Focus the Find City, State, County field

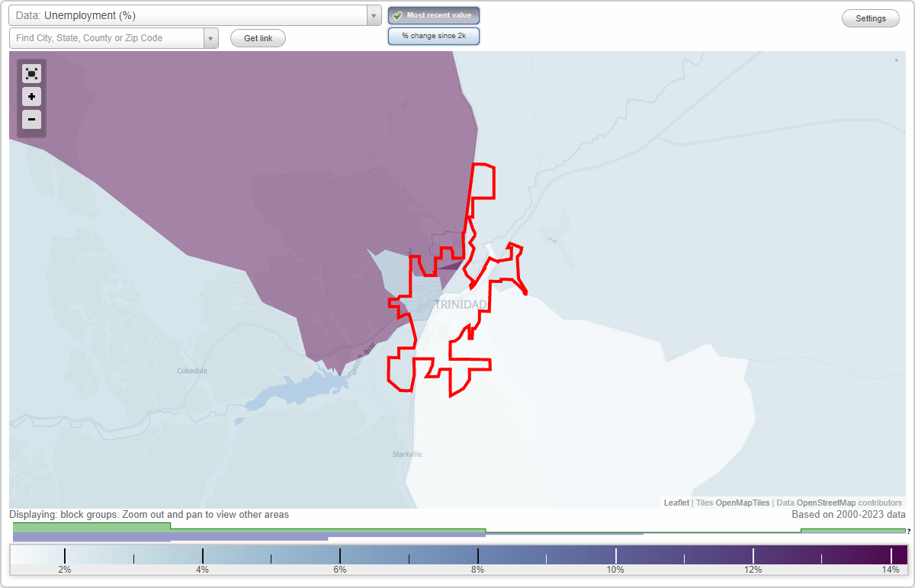pos(107,38)
